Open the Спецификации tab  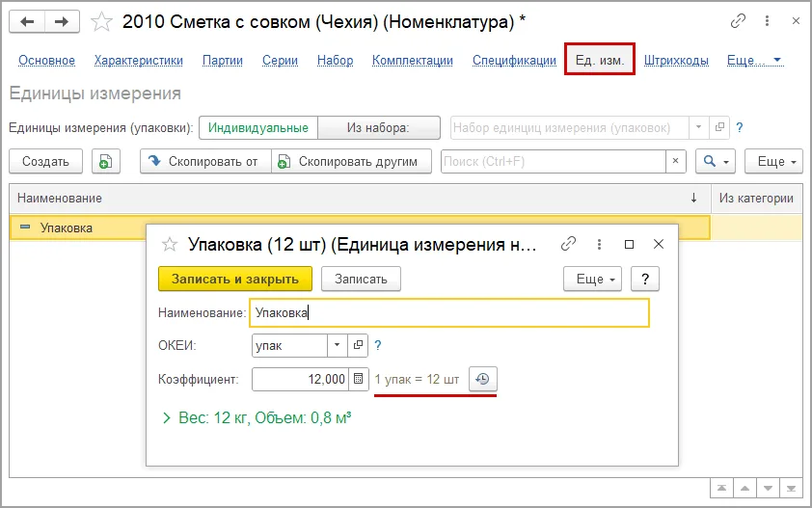pos(514,61)
